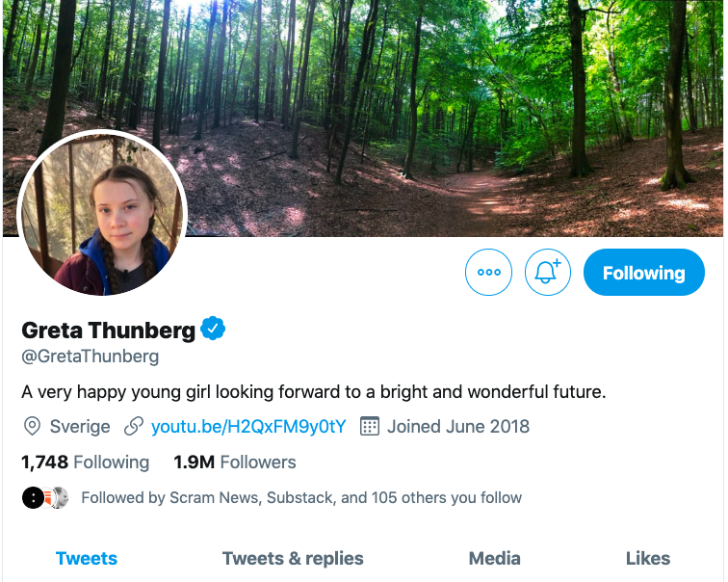
Task: Show the Likes tab
Action: click(648, 558)
